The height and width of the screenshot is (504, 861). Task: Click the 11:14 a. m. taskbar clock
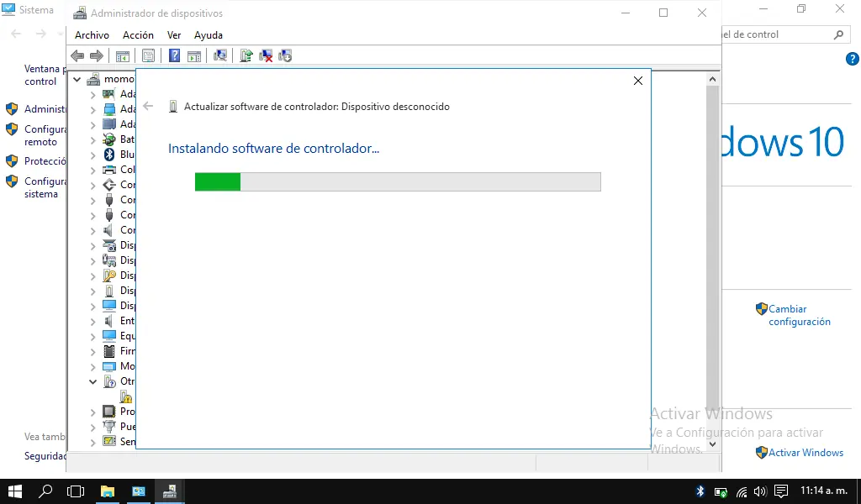tap(824, 491)
